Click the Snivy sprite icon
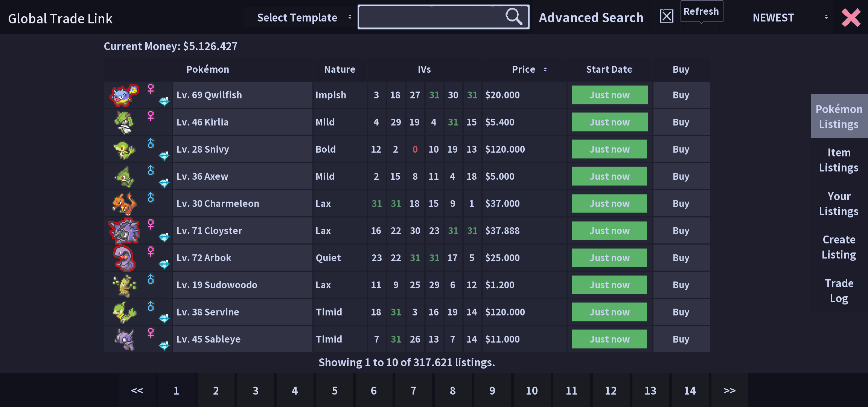868x407 pixels. 124,150
